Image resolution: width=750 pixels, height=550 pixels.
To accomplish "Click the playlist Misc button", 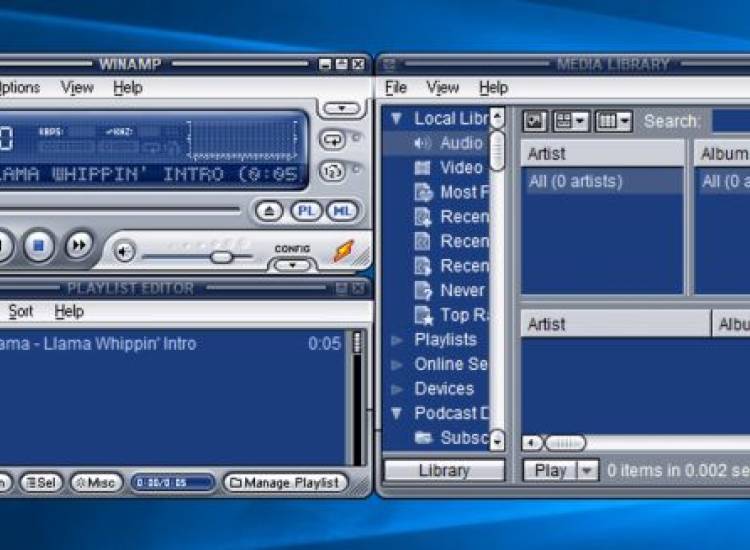I will (96, 483).
